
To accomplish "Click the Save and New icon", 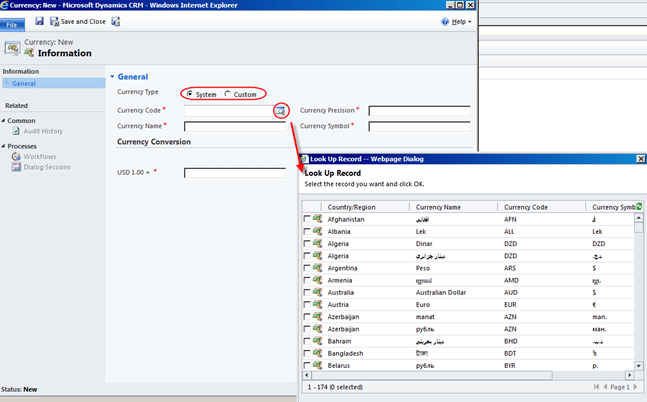I will [x=116, y=21].
